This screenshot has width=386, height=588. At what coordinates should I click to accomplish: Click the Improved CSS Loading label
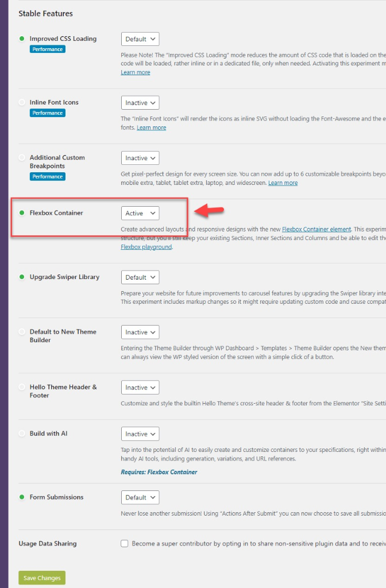point(63,38)
